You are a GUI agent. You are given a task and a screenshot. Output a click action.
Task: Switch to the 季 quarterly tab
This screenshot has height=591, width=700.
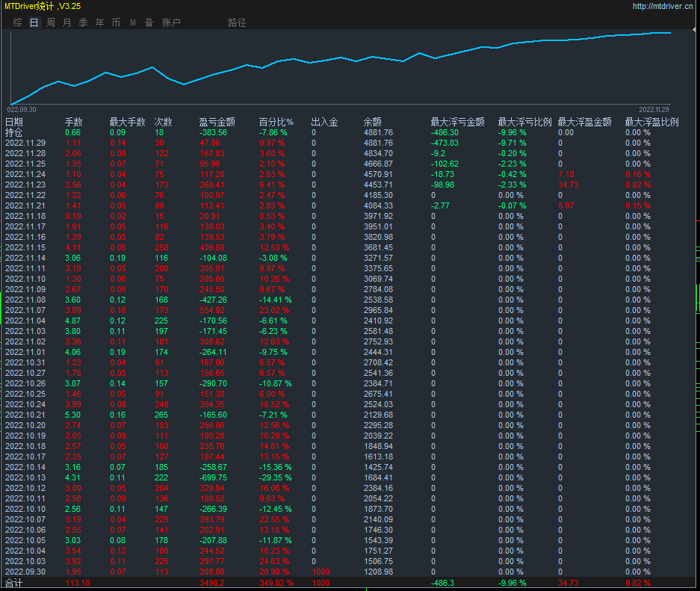click(x=84, y=22)
